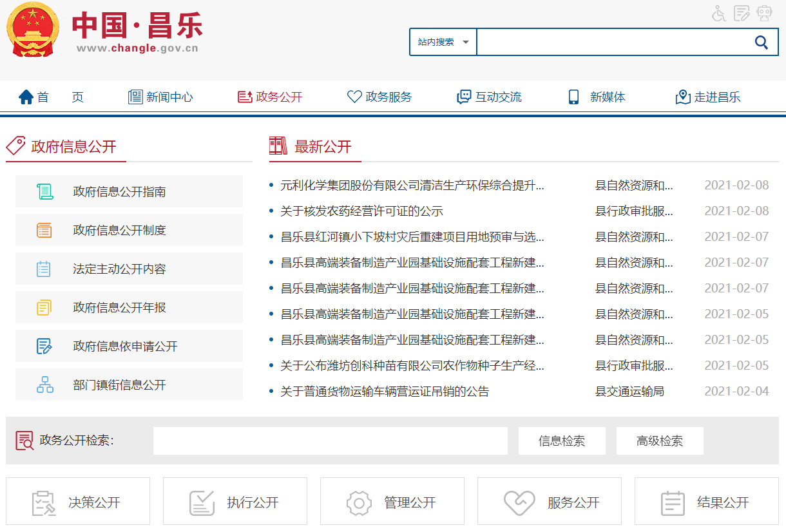Viewport: 786px width, 532px height.
Task: Open 政府信息公开年报 in the sidebar
Action: point(119,308)
